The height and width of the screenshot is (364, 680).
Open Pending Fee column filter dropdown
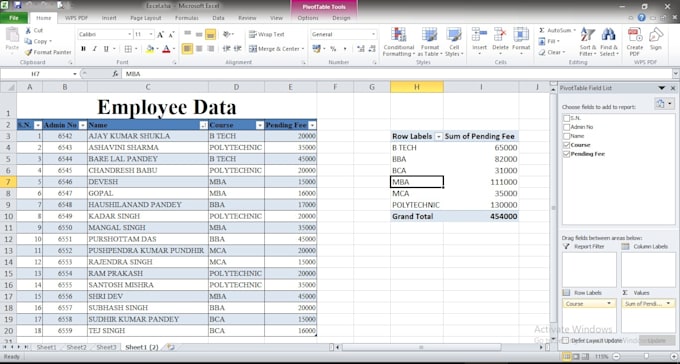[312, 125]
